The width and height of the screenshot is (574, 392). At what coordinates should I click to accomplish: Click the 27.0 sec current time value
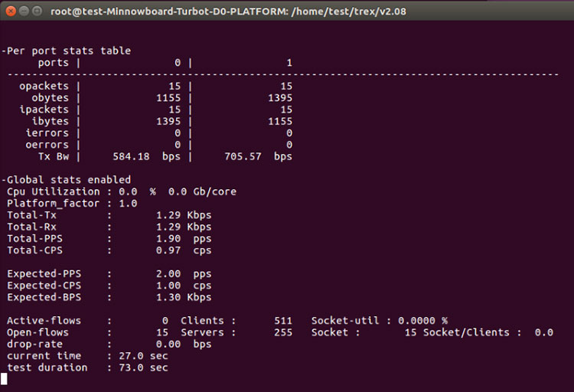tap(144, 356)
